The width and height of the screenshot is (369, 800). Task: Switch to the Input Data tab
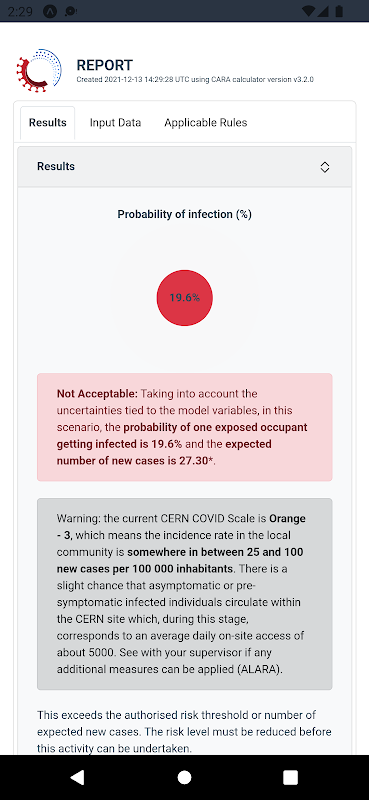coord(115,122)
